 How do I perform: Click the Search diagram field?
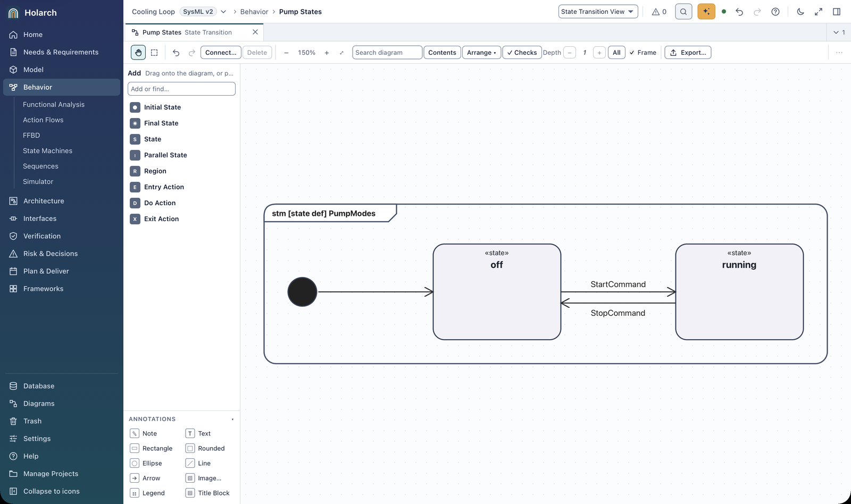[x=387, y=53]
